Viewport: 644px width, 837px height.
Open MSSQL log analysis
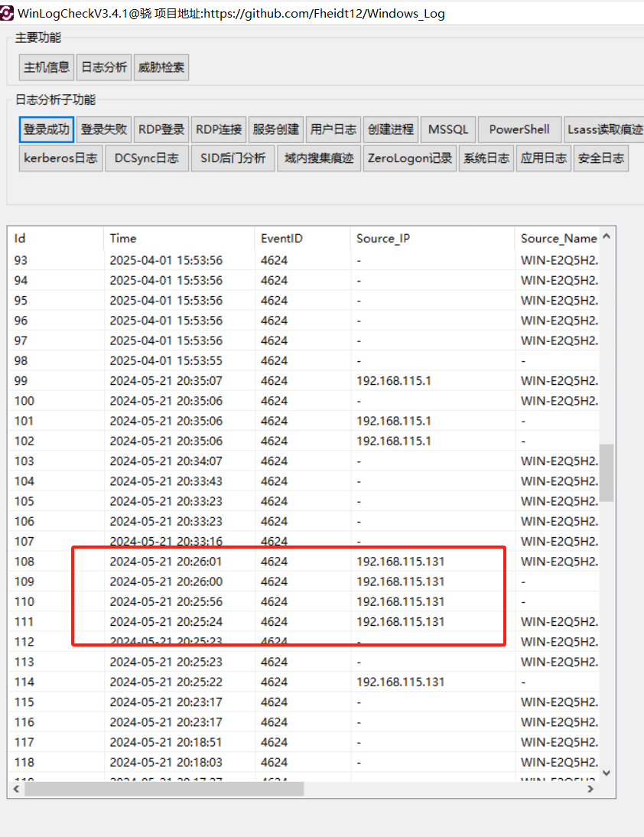pos(448,130)
